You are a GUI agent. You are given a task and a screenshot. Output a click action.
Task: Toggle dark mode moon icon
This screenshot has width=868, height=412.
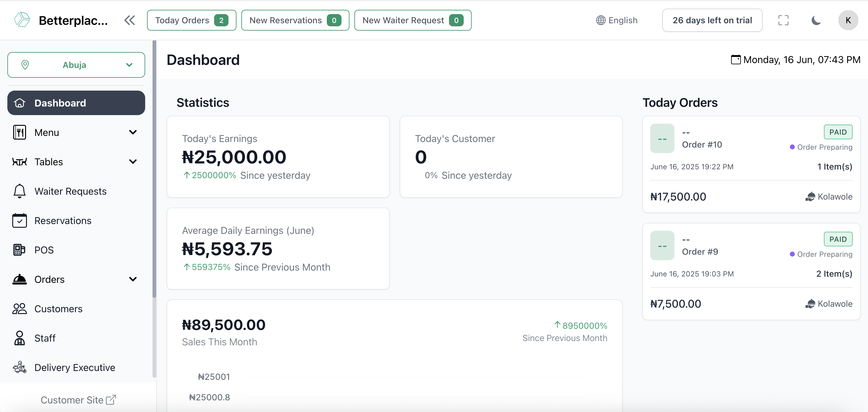coord(816,20)
